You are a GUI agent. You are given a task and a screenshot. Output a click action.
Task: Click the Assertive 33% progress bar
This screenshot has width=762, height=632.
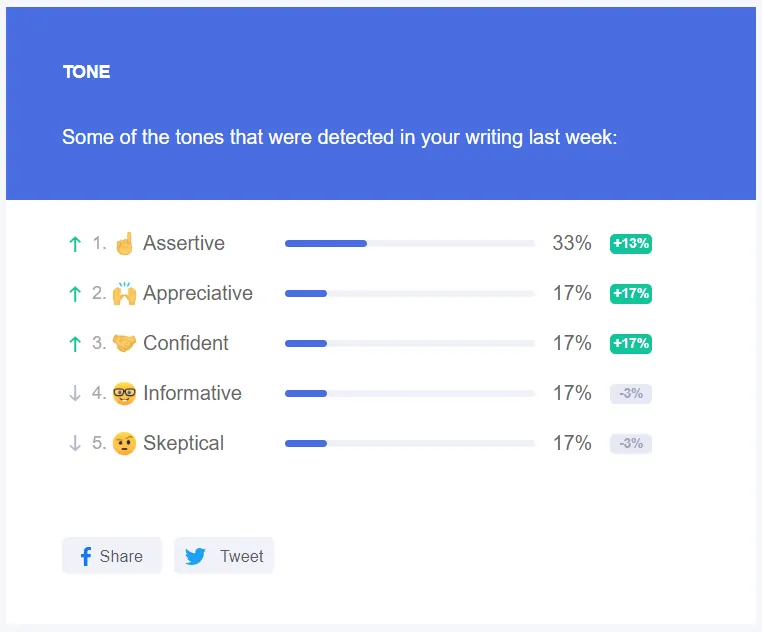pyautogui.click(x=410, y=244)
